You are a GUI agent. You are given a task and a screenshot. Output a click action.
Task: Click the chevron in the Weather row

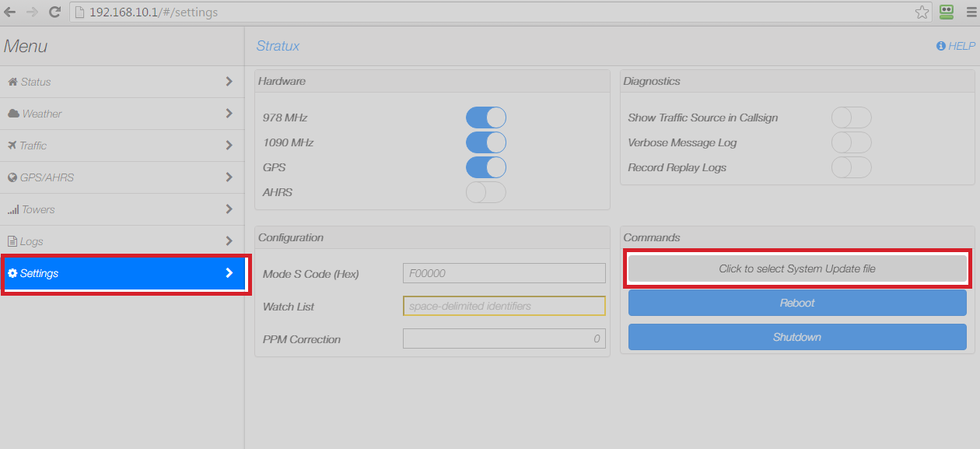pyautogui.click(x=229, y=114)
